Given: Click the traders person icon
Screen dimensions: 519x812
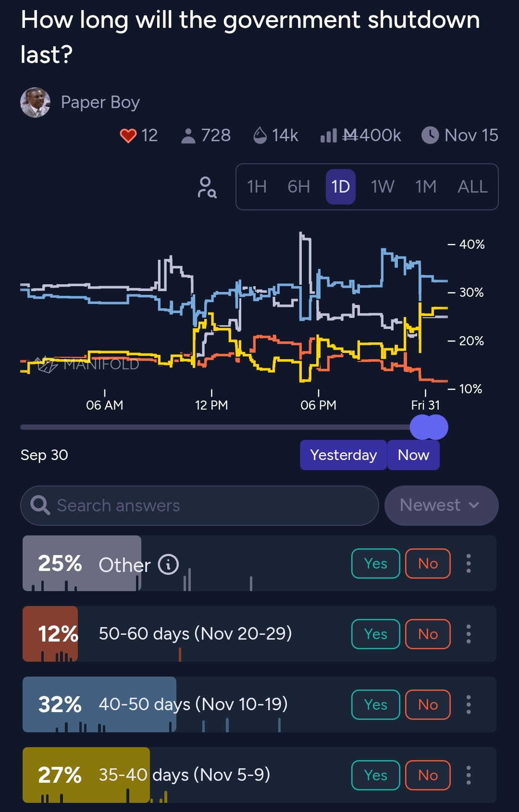Looking at the screenshot, I should (x=188, y=136).
